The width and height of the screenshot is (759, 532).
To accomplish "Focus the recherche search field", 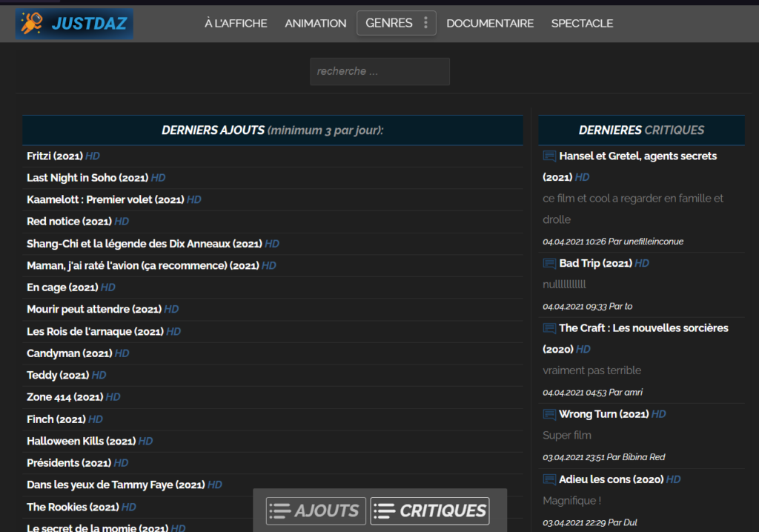I will pos(380,72).
